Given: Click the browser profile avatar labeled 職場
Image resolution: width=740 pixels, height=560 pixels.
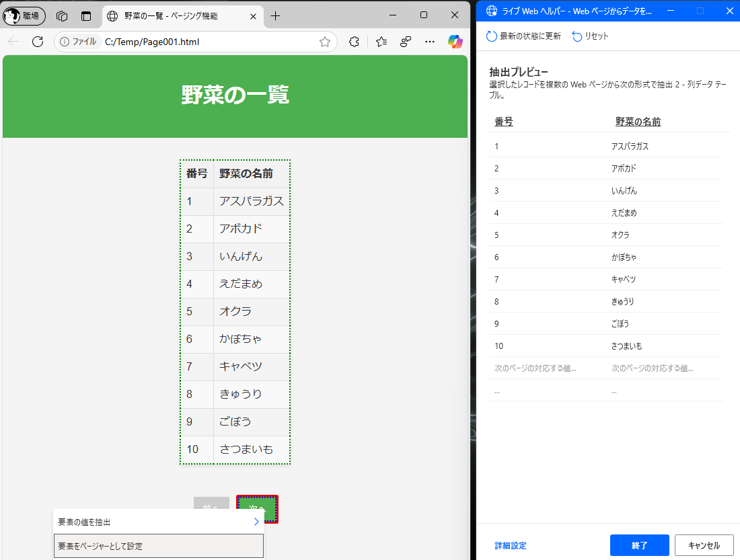Looking at the screenshot, I should coord(24,16).
